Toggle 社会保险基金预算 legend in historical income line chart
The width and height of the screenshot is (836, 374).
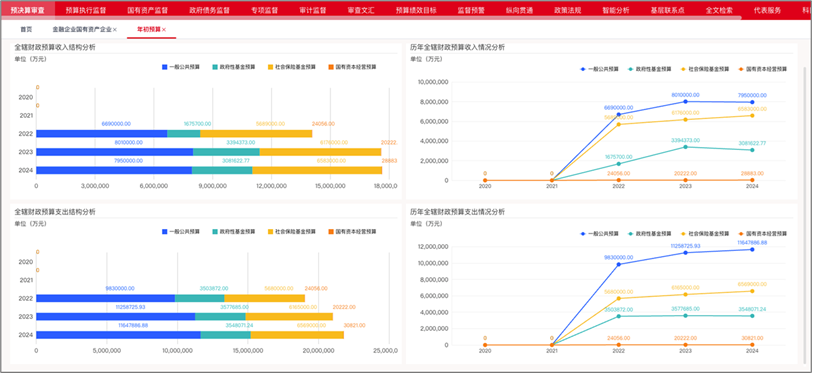[x=705, y=69]
